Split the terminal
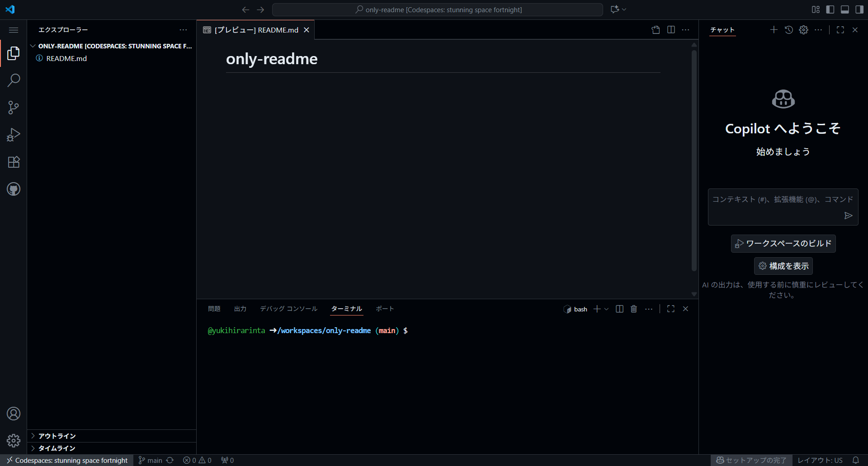This screenshot has width=868, height=466. [x=620, y=309]
